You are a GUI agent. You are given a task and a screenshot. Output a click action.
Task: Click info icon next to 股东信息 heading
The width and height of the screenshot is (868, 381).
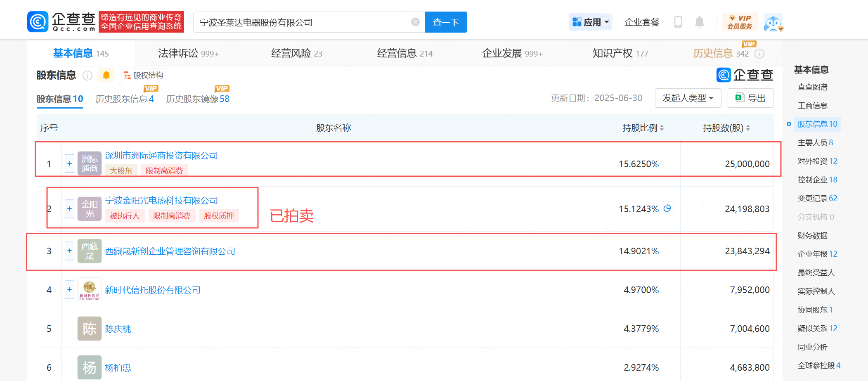click(87, 75)
